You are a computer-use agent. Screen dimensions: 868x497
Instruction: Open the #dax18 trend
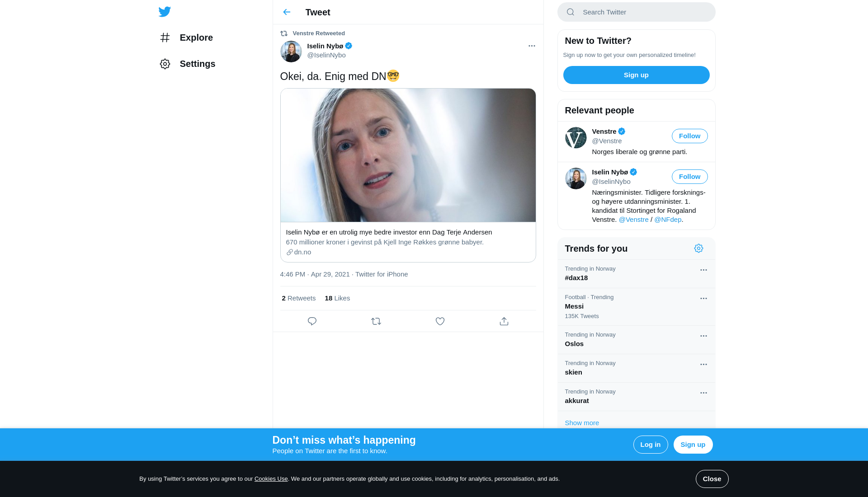click(636, 274)
